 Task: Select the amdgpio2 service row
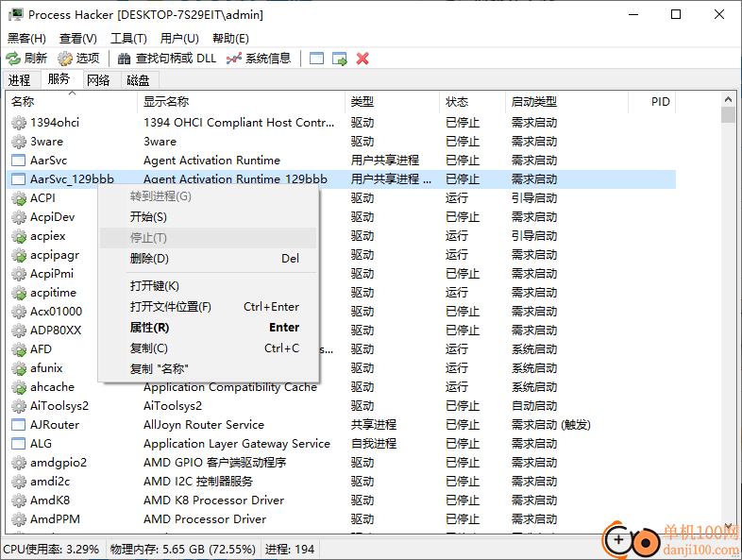pos(341,463)
